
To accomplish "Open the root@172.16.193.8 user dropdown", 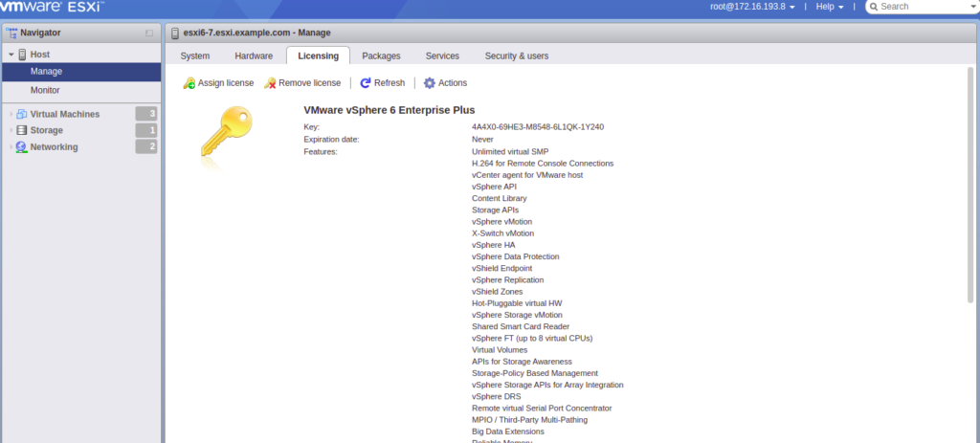I will click(x=752, y=7).
